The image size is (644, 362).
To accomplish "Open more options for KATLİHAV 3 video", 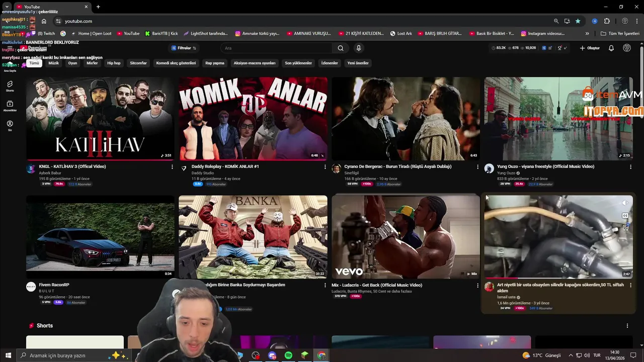I will [172, 167].
